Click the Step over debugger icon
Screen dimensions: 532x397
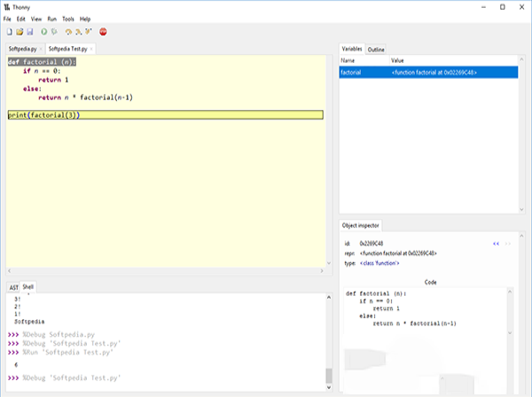click(x=68, y=31)
